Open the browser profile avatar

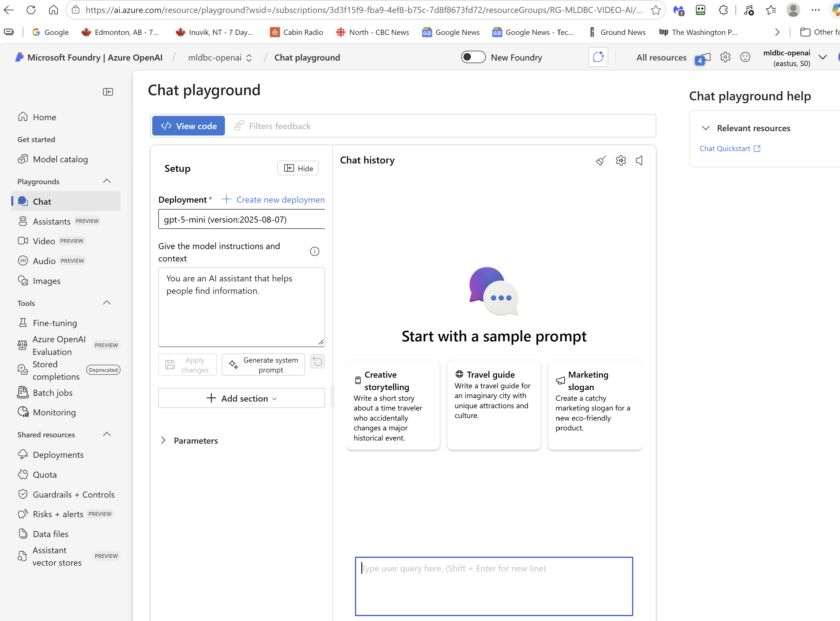click(x=793, y=10)
